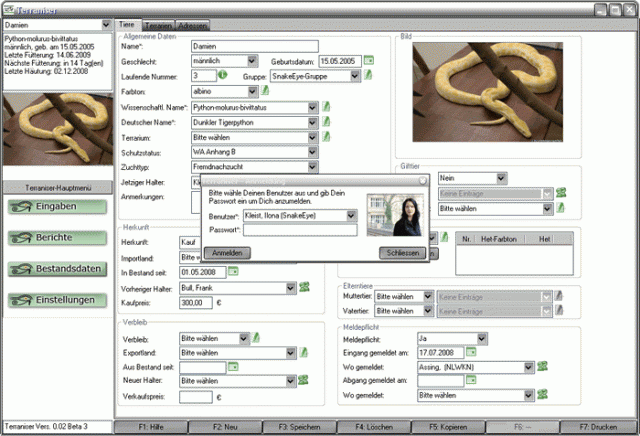Viewport: 640px width, 436px height.
Task: Click user photo in login dialog
Action: pos(395,215)
